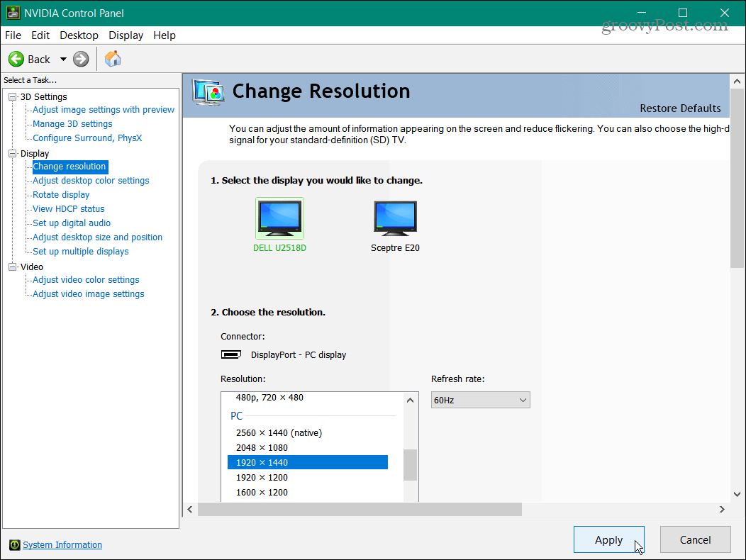Click the NVIDIA Control Panel home icon
The image size is (746, 560).
point(112,59)
